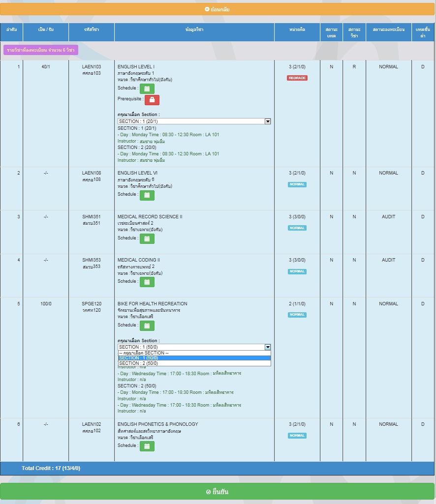Click the NORMAL badge in the LAEN102 row
The height and width of the screenshot is (504, 436).
click(297, 436)
